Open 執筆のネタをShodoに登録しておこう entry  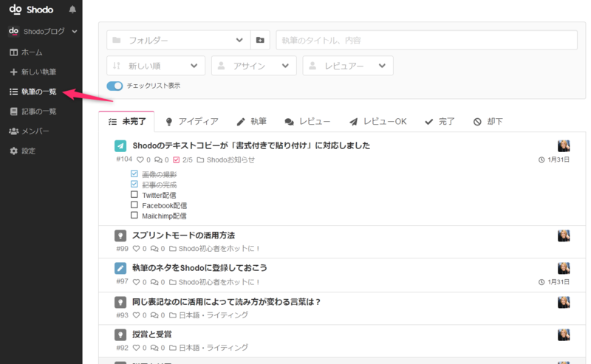[199, 268]
